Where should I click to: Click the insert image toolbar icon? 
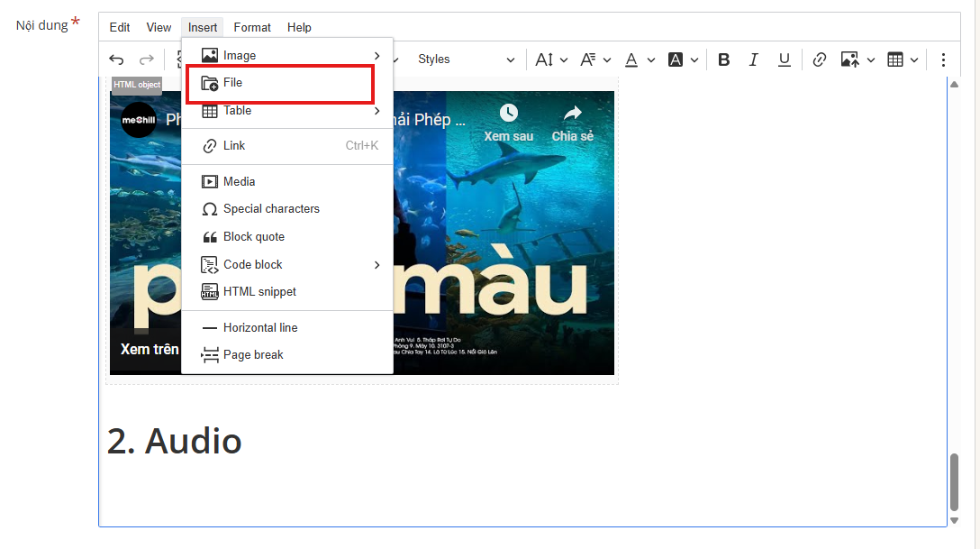(849, 59)
